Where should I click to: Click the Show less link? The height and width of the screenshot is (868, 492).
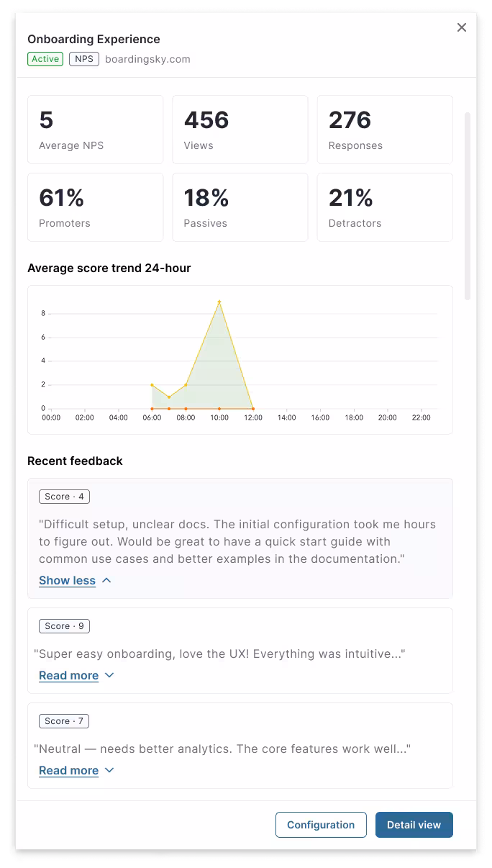pyautogui.click(x=67, y=580)
